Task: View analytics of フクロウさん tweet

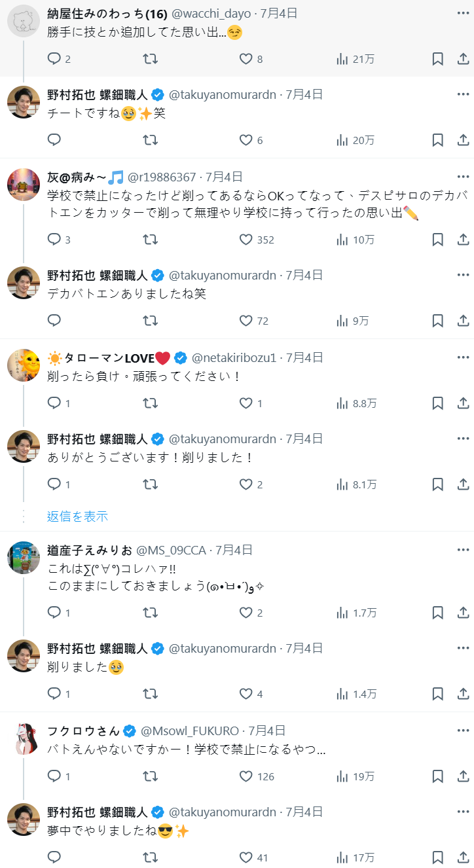Action: pos(342,776)
